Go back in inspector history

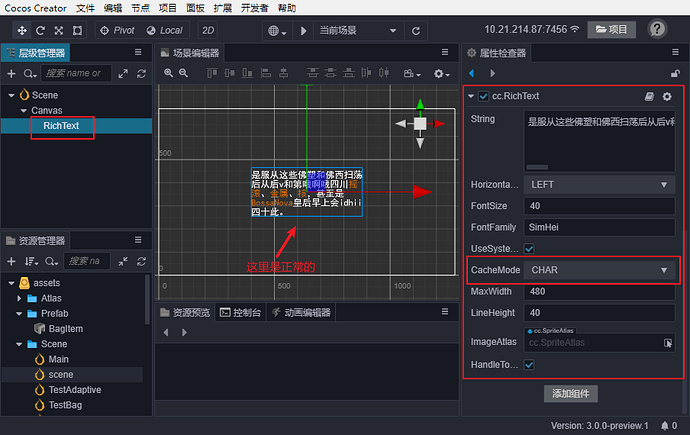472,73
